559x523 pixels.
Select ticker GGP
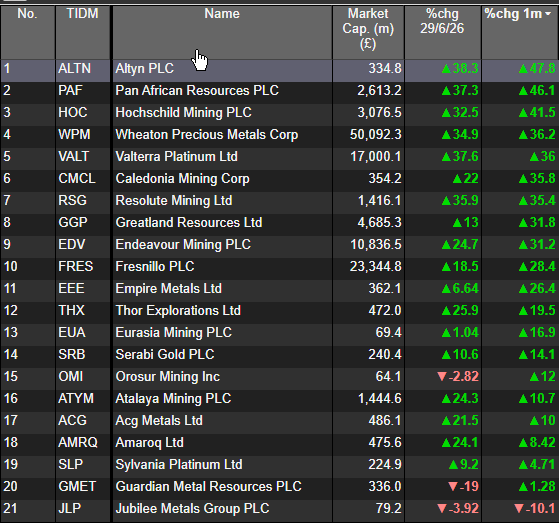tap(73, 223)
